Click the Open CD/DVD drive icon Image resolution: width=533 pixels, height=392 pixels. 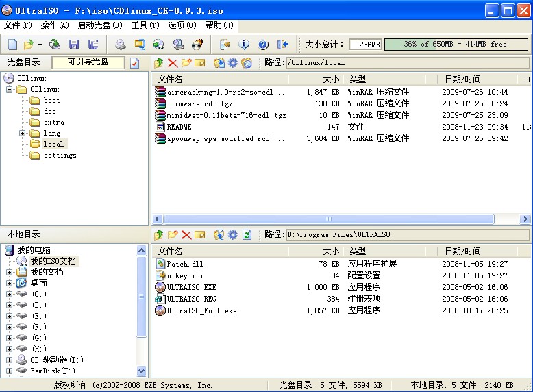pyautogui.click(x=54, y=44)
